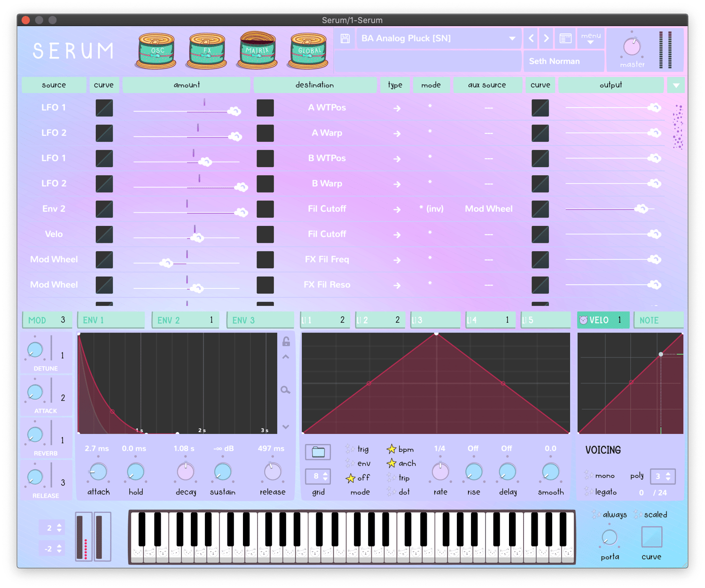Enable LFO env mode
Viewport: 705px width, 588px height.
pyautogui.click(x=358, y=464)
